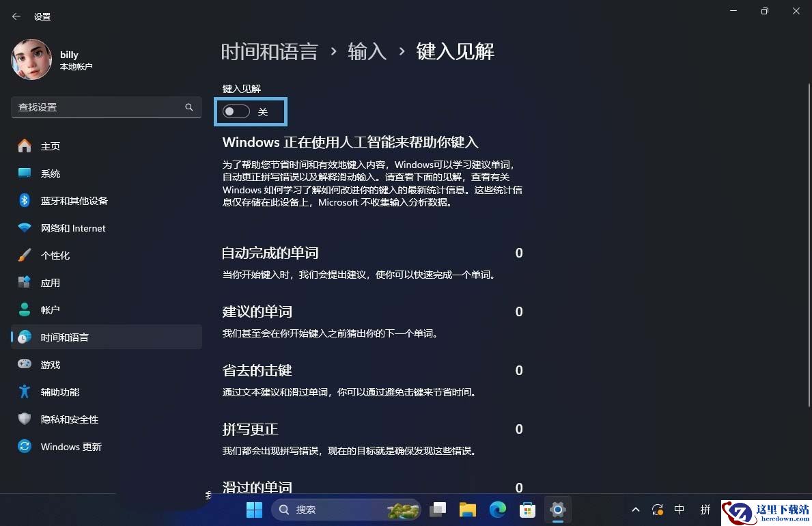Open the 帐户 person icon

point(25,309)
